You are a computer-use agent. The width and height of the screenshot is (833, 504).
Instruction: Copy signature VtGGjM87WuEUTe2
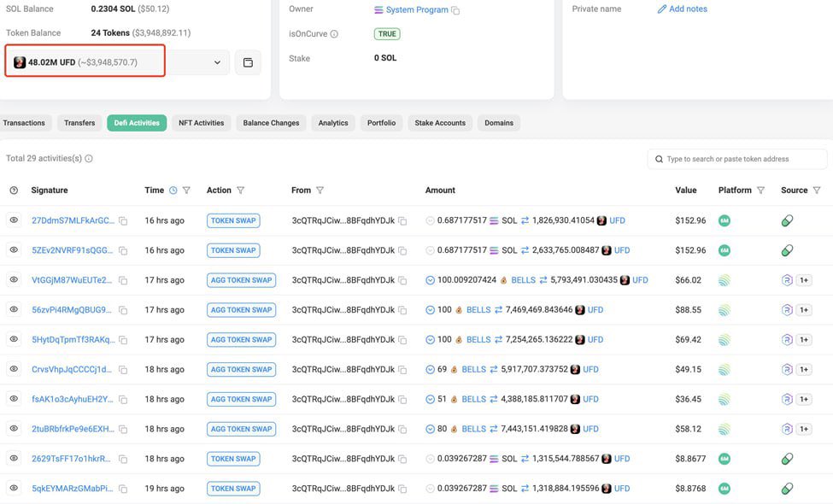123,280
